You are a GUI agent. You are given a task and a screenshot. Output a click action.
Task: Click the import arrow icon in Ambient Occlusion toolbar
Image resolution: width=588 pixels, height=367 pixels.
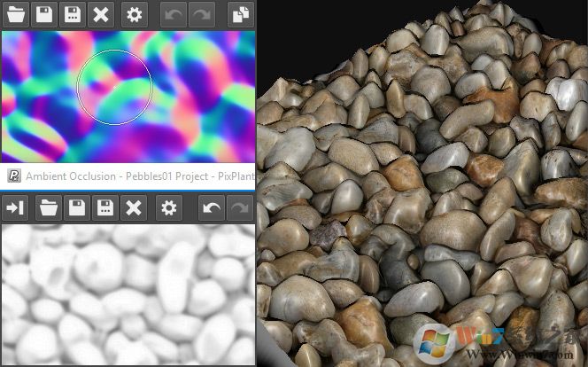(x=16, y=207)
